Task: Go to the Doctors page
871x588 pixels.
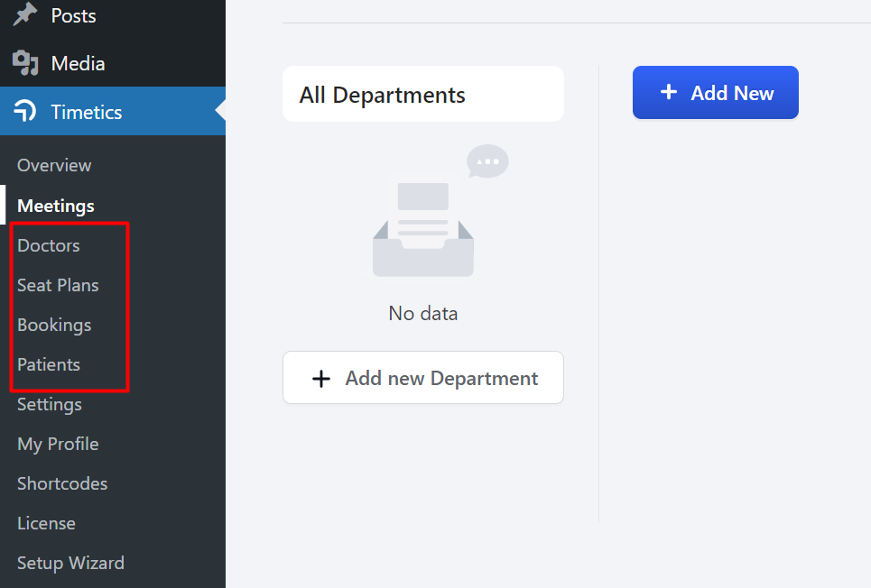Action: [x=49, y=245]
